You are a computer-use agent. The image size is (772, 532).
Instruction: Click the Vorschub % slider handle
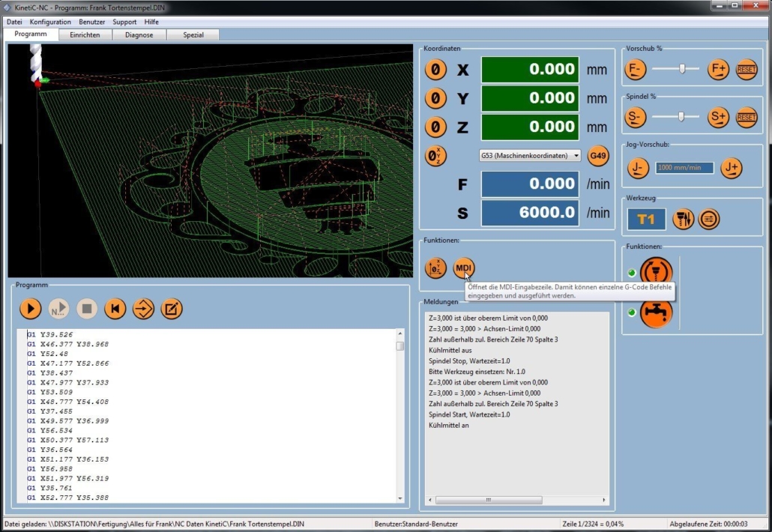[682, 69]
